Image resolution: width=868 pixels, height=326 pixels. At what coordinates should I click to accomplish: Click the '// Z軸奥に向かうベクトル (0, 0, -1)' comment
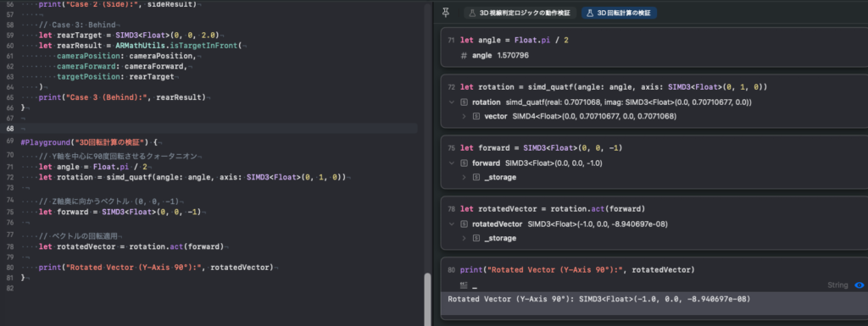[x=109, y=202]
